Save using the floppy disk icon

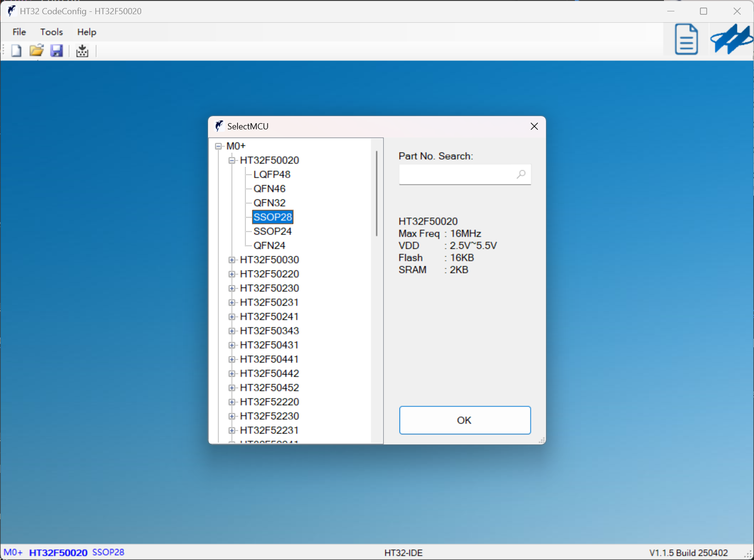click(57, 51)
